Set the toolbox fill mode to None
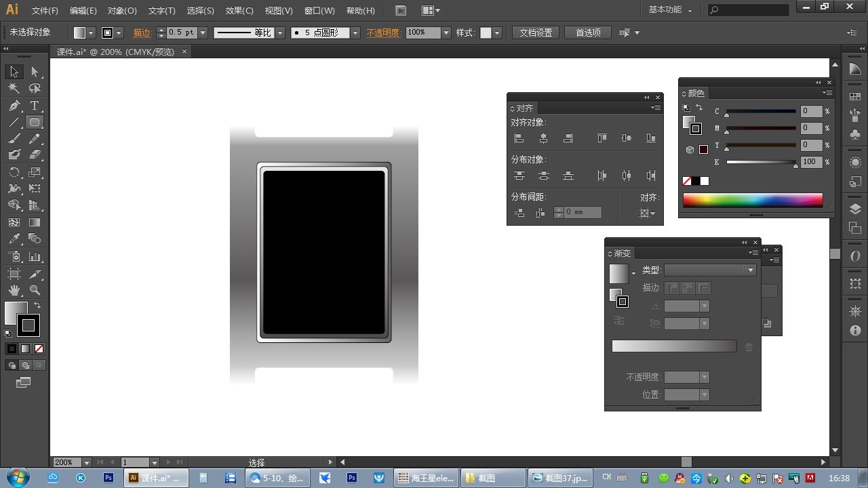The image size is (868, 488). (x=39, y=349)
